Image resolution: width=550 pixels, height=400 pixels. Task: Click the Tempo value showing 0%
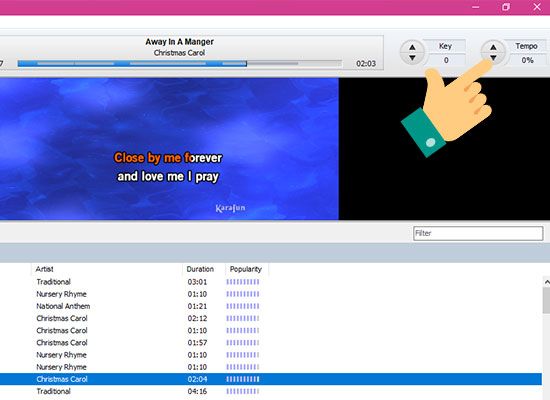[527, 60]
